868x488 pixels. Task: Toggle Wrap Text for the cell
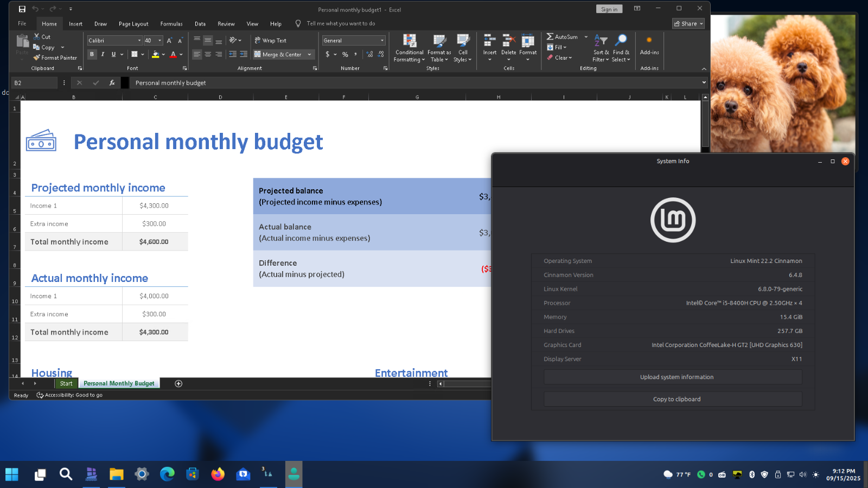[x=270, y=41]
